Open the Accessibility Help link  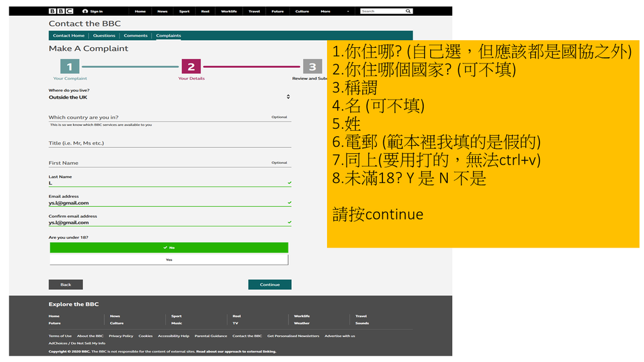pos(174,336)
